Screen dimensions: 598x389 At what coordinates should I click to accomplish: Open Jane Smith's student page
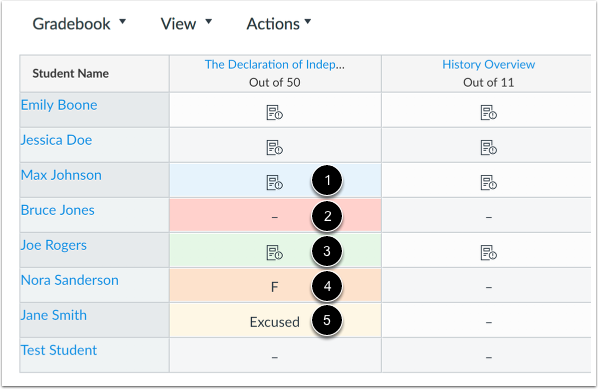click(x=54, y=315)
